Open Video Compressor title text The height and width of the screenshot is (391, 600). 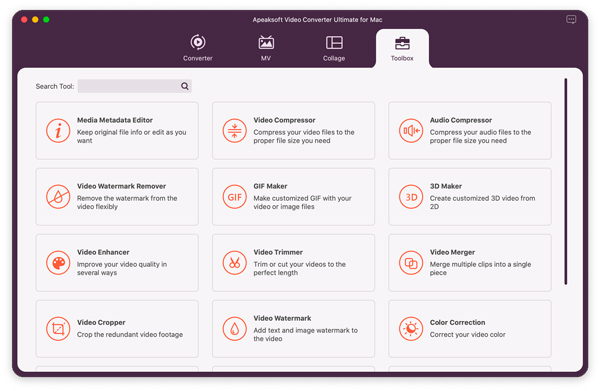click(284, 120)
